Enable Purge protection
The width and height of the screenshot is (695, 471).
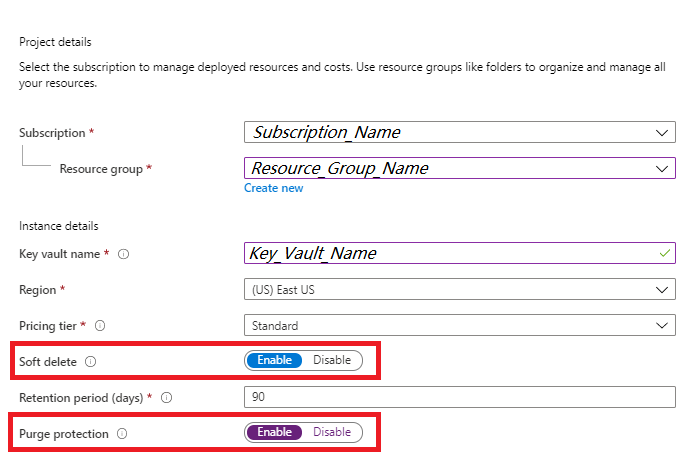[x=274, y=433]
